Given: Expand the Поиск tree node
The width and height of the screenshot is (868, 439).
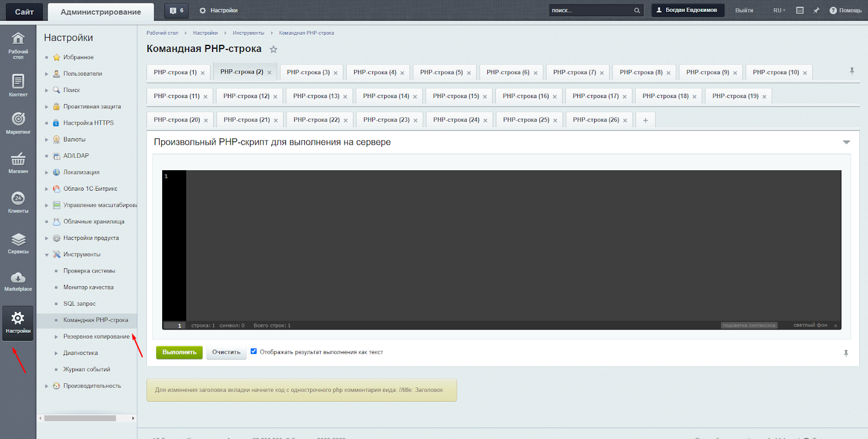Looking at the screenshot, I should coord(47,91).
